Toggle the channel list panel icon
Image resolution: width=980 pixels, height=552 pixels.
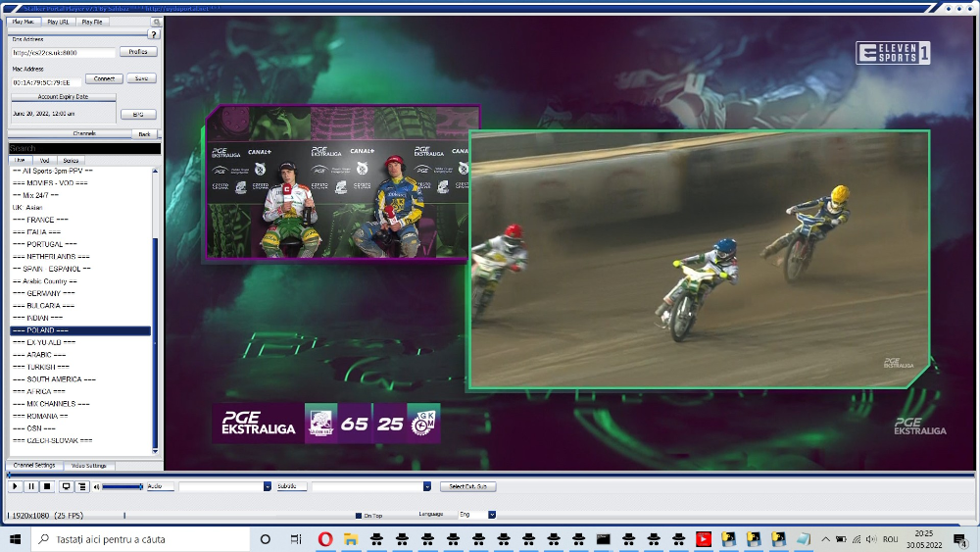point(82,486)
